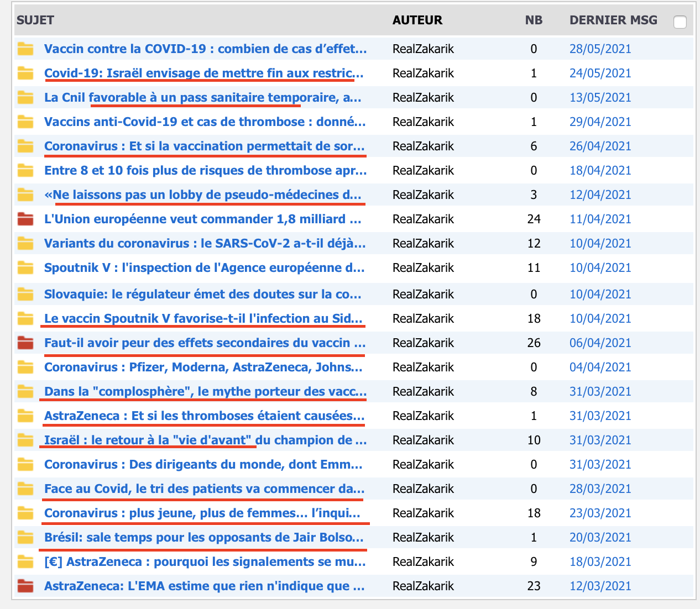The width and height of the screenshot is (700, 609).
Task: Go to last message dated 28/05/2021
Action: pos(600,49)
